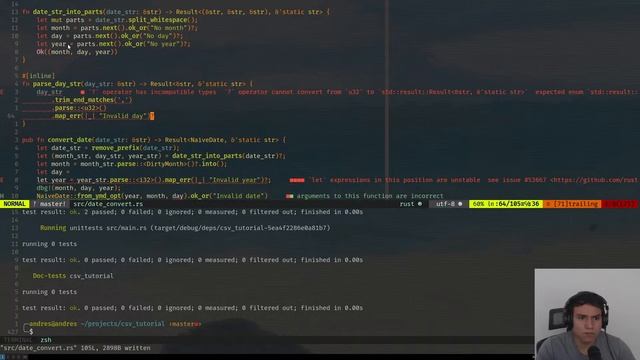Click the parse_day_str function name

point(57,84)
